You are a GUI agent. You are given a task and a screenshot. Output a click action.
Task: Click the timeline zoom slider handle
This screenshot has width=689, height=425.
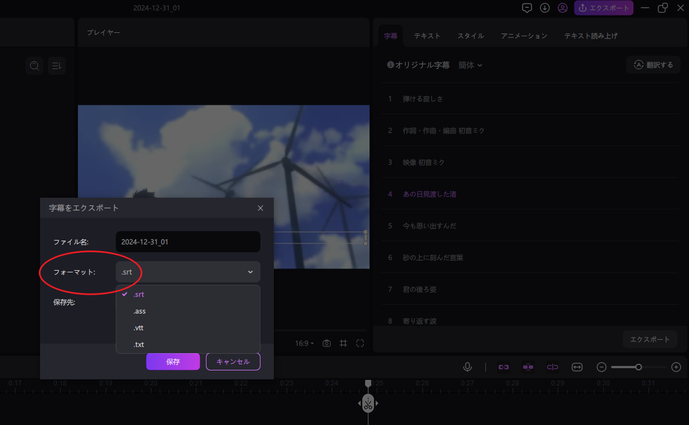[x=638, y=367]
